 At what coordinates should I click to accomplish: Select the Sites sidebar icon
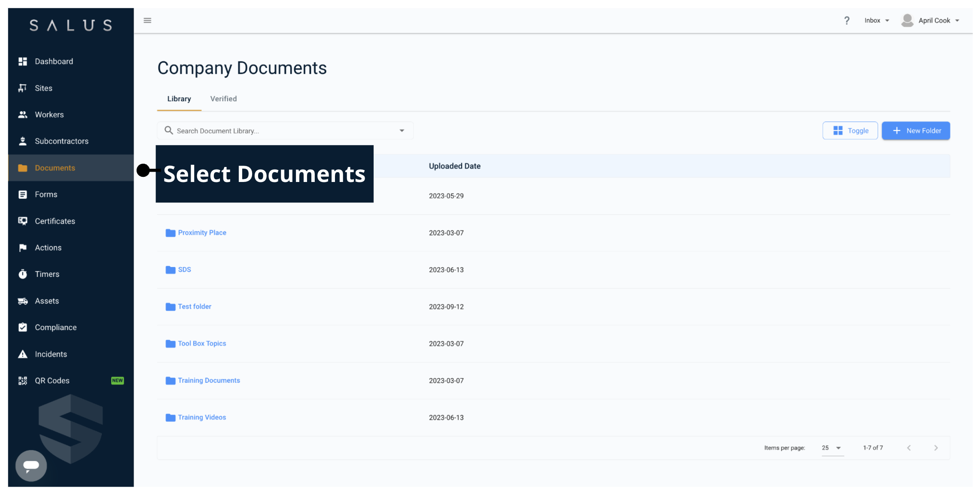[x=22, y=88]
